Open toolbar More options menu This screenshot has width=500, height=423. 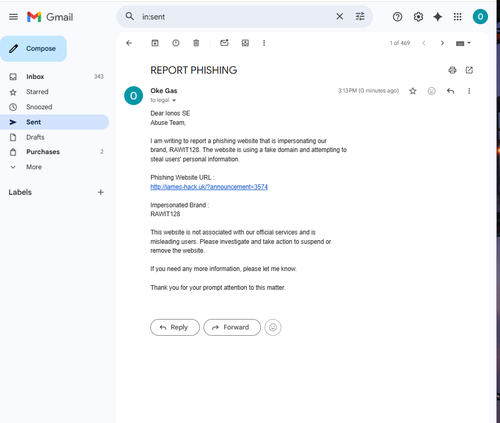pos(264,43)
